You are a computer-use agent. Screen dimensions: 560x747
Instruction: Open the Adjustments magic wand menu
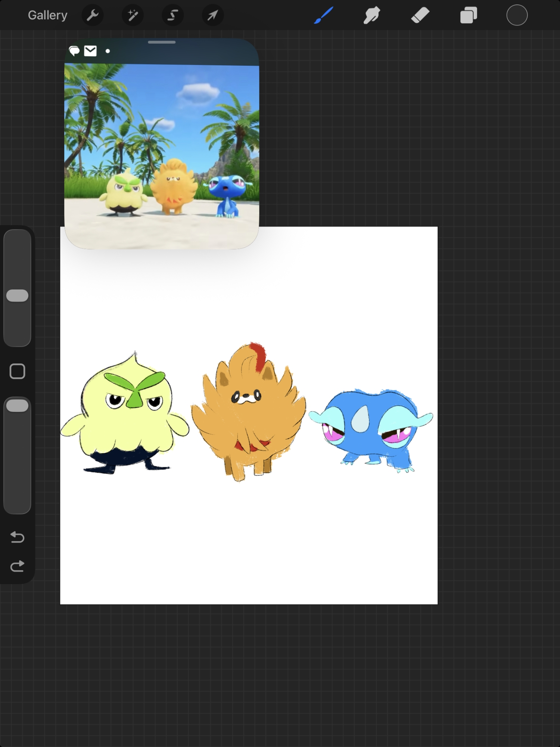(133, 15)
